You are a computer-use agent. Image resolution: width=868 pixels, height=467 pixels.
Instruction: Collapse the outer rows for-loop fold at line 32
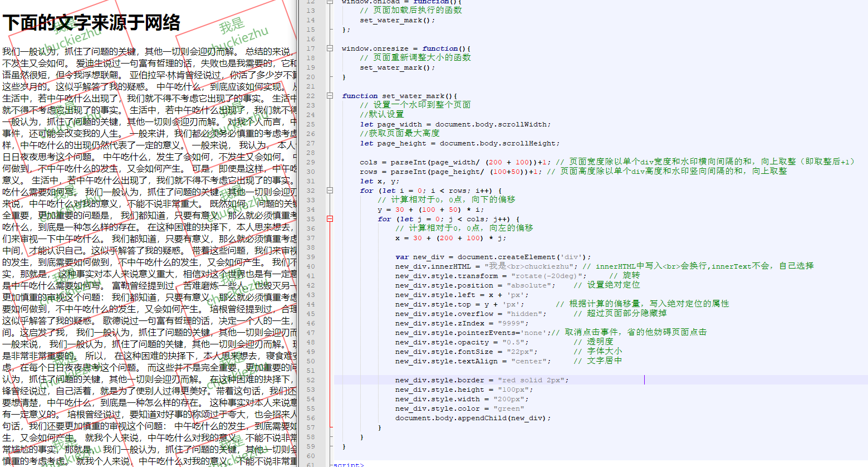(x=330, y=191)
